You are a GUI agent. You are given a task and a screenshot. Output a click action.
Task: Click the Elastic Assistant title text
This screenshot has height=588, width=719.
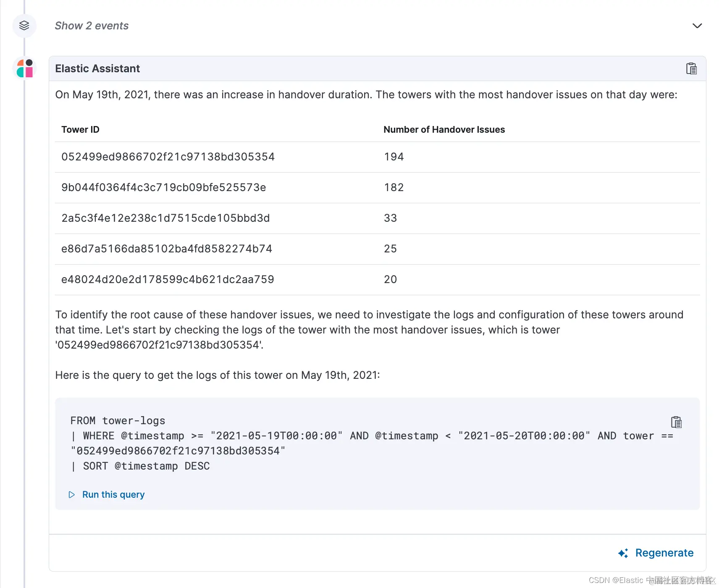tap(97, 68)
